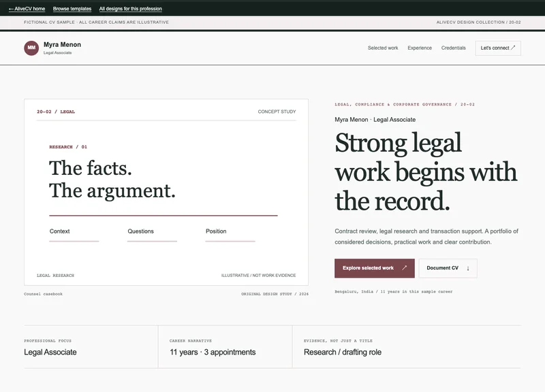The width and height of the screenshot is (545, 392).
Task: Click the Let's connect button
Action: 498,48
